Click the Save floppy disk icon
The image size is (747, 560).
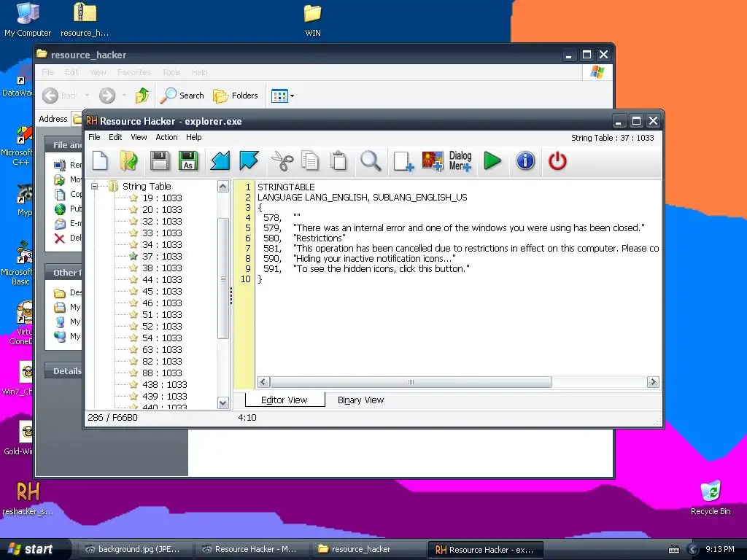(160, 161)
